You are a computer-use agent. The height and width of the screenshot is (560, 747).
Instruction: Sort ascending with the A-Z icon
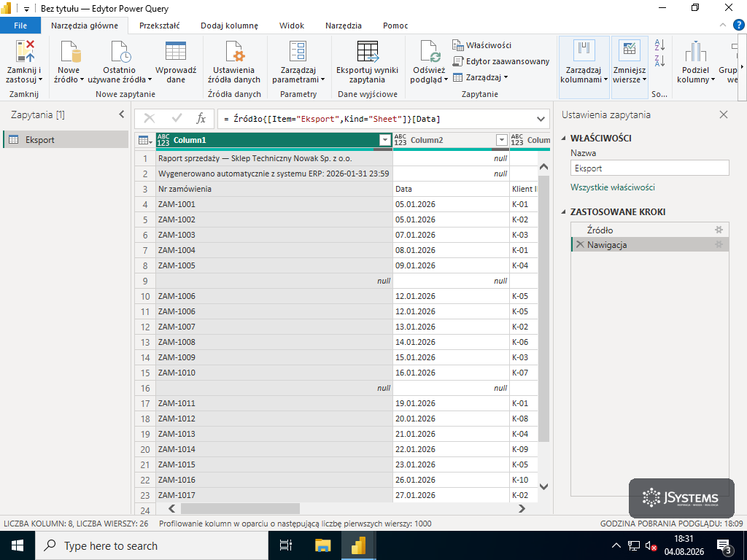click(659, 45)
